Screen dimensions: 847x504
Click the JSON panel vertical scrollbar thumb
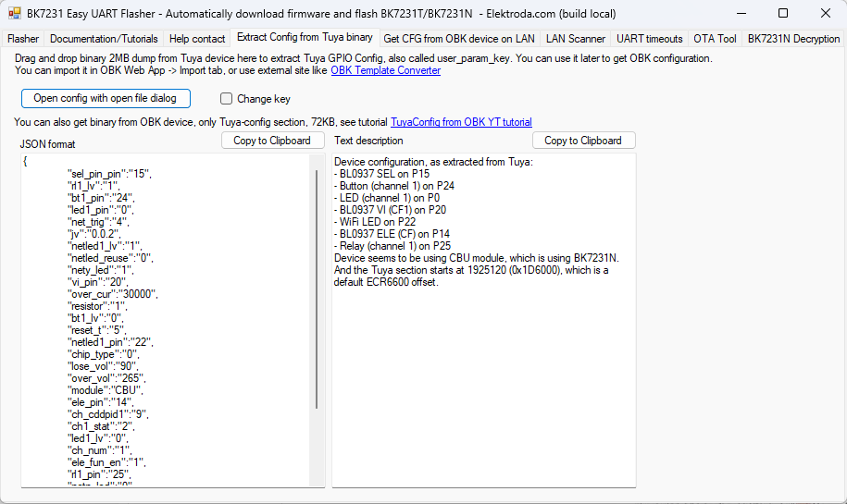pyautogui.click(x=317, y=289)
